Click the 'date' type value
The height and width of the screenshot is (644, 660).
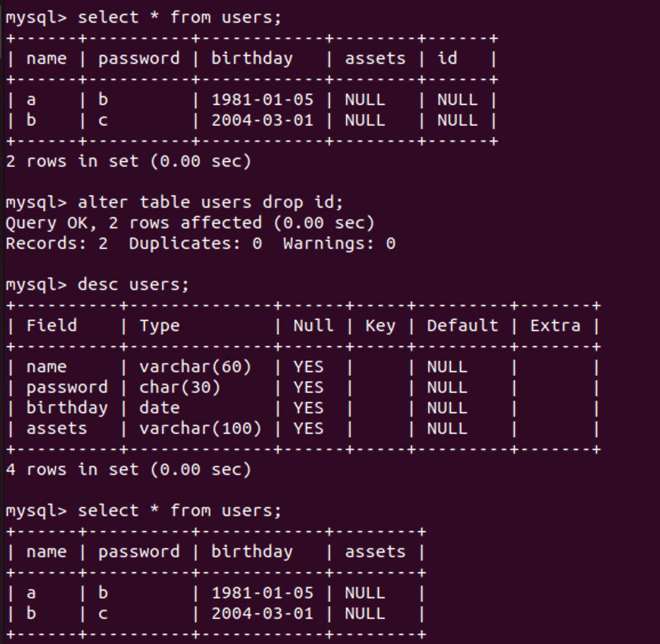[x=159, y=408]
